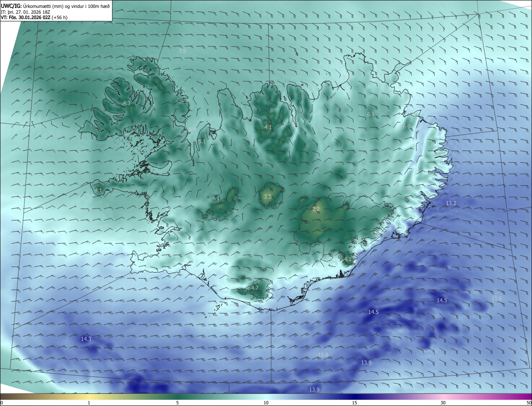
Task: Click the 11.6 label at the right map edge
Action: coord(497,298)
